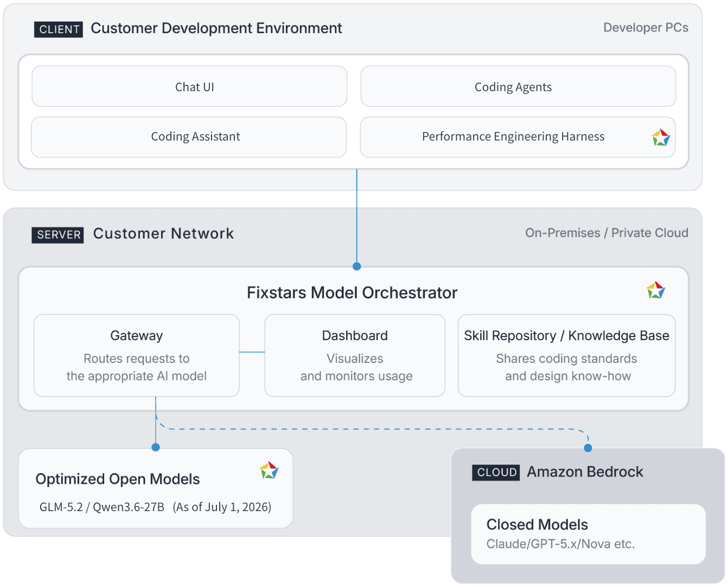
Task: Click the "On-Premises / Private Cloud" label
Action: [606, 233]
